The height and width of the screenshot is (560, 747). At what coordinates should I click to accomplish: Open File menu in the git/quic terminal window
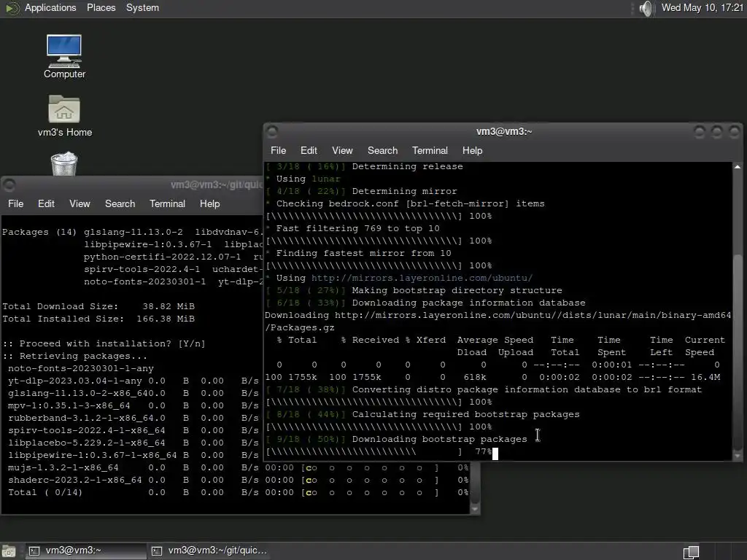point(16,204)
